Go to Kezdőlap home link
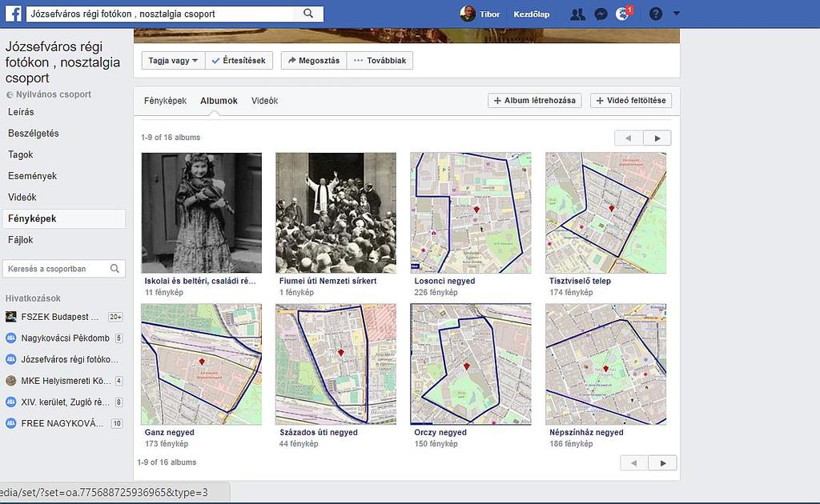This screenshot has height=504, width=820. point(532,14)
